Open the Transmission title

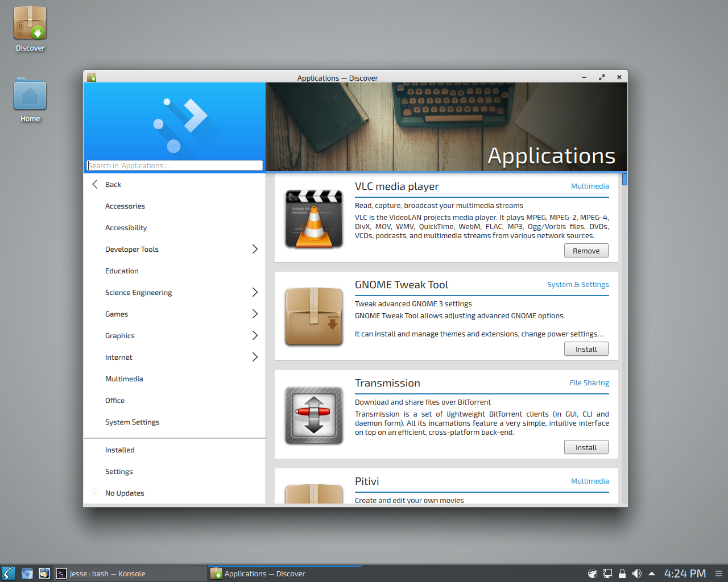click(x=387, y=383)
